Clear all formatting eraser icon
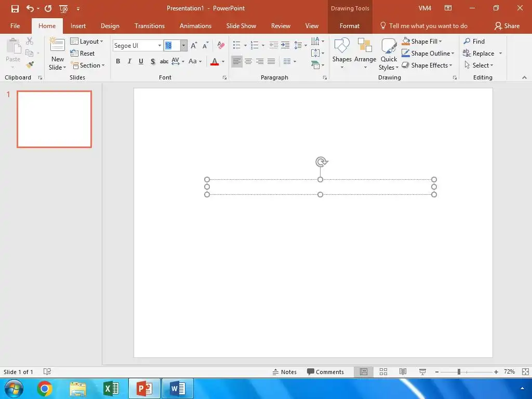 tap(221, 45)
